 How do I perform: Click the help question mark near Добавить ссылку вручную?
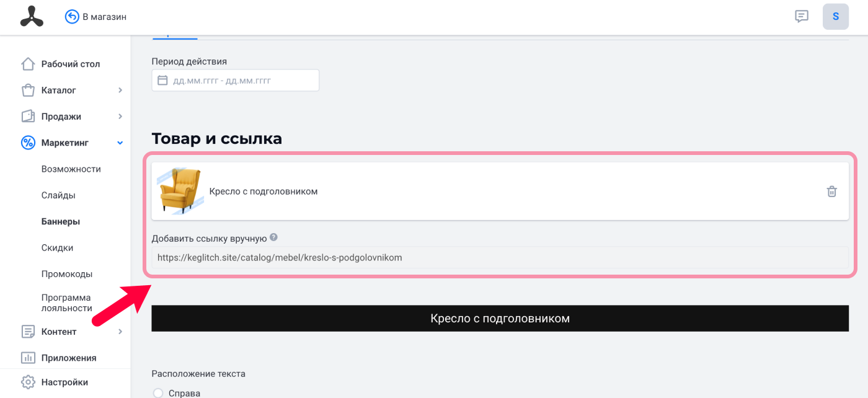(273, 237)
